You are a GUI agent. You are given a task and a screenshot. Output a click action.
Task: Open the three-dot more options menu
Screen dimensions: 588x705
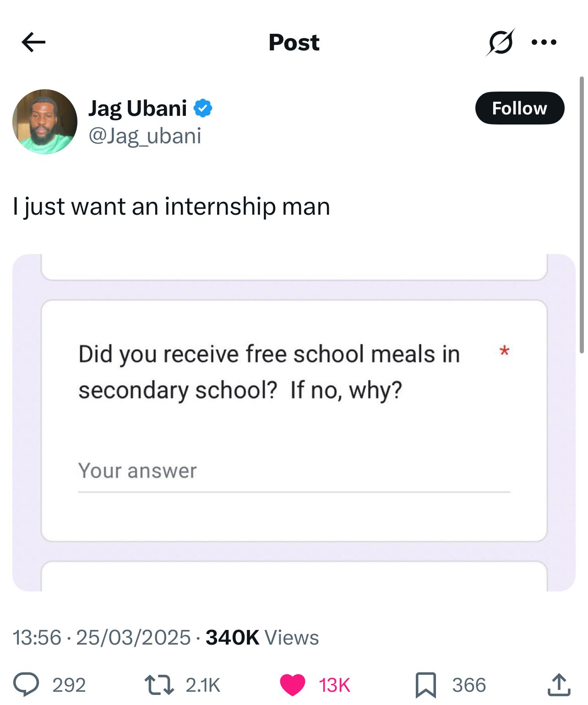tap(544, 43)
